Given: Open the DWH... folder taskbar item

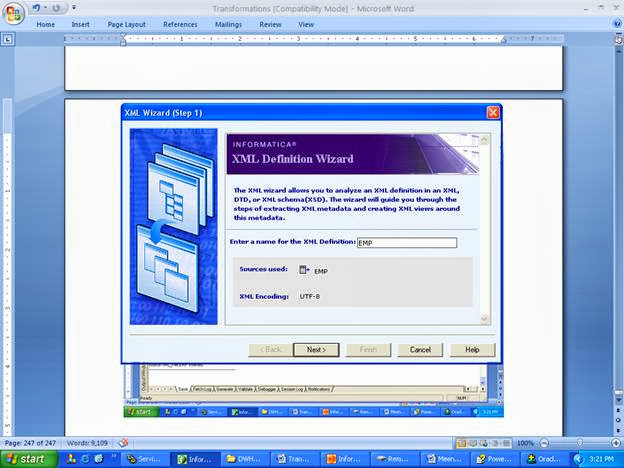Looking at the screenshot, I should pos(245,459).
